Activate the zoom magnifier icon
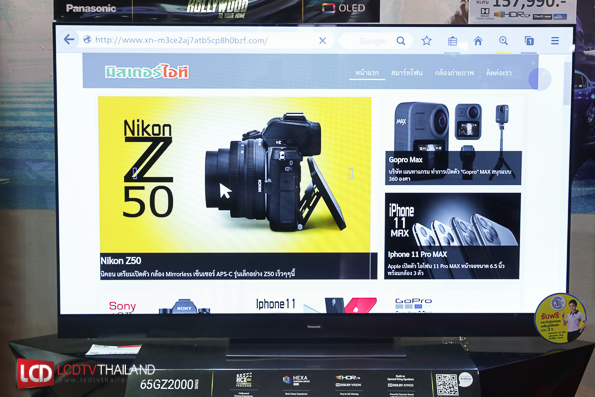Screen dimensions: 595x397 click(x=504, y=41)
